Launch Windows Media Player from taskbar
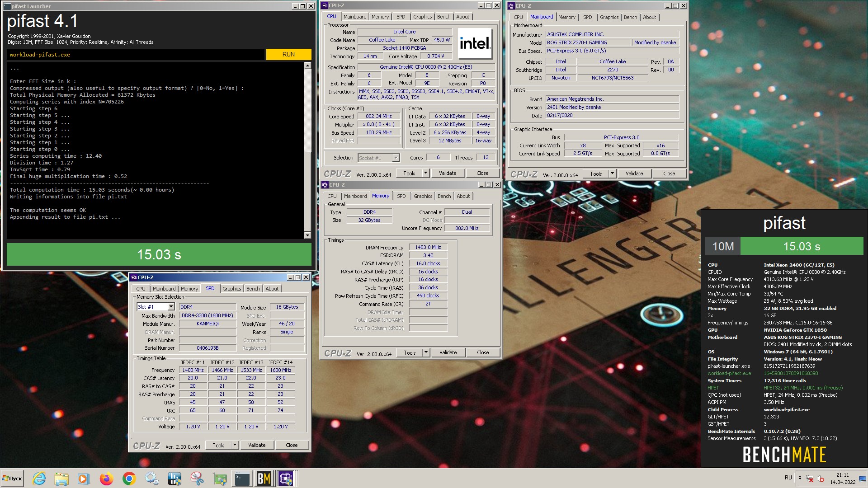Image resolution: width=868 pixels, height=488 pixels. [84, 479]
